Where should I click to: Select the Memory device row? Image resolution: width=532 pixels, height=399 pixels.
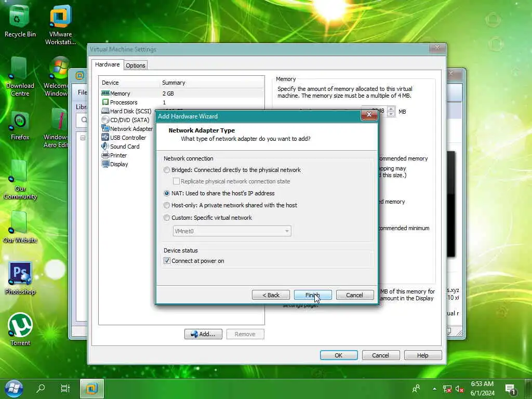click(x=182, y=94)
